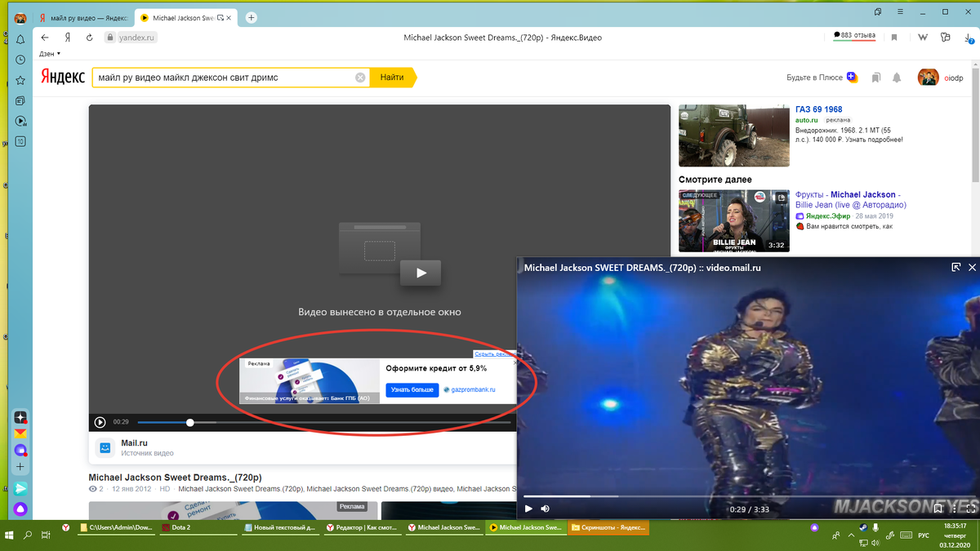Open the oiodp profile avatar

(x=929, y=78)
